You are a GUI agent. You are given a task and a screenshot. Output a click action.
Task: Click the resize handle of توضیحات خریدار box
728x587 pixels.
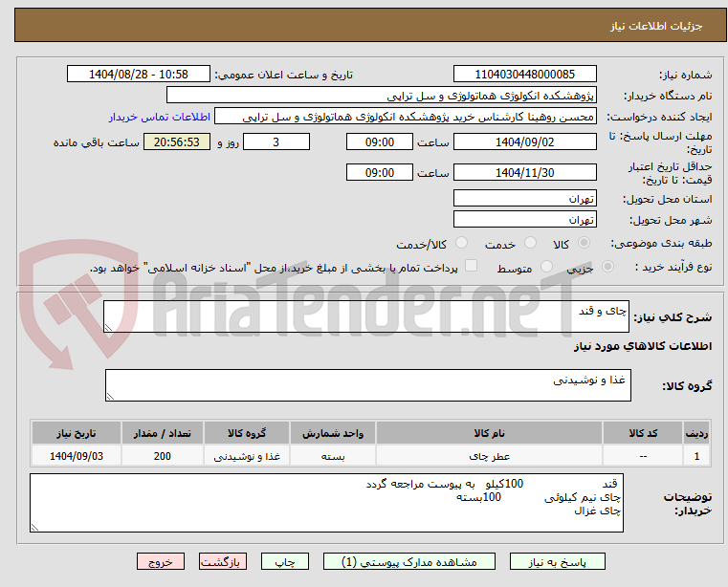(x=34, y=527)
